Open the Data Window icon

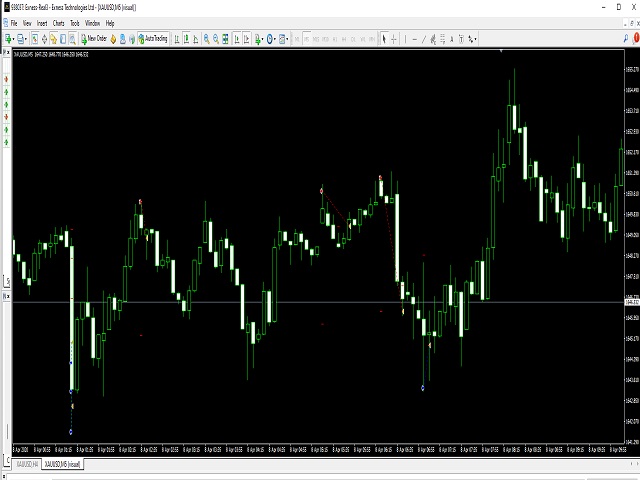pyautogui.click(x=44, y=39)
